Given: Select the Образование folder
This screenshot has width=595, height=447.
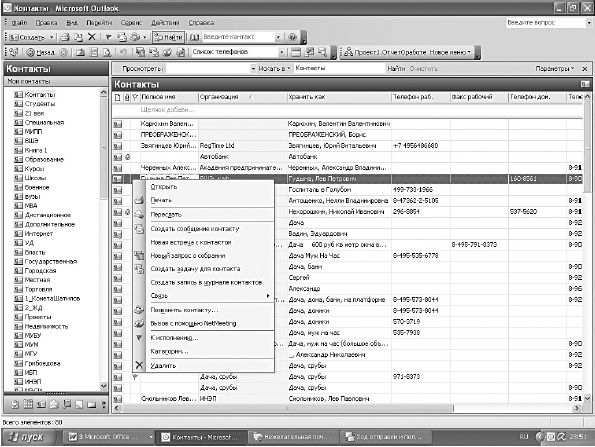Looking at the screenshot, I should pyautogui.click(x=44, y=160).
